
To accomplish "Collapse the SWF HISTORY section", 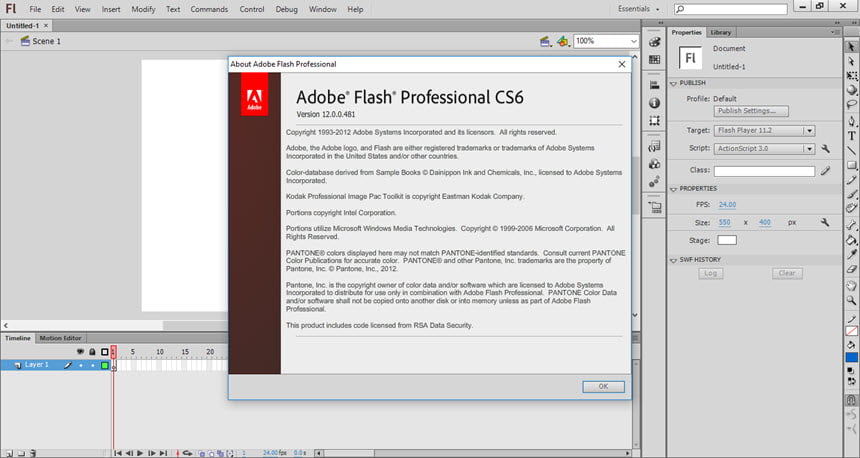I will pyautogui.click(x=674, y=260).
